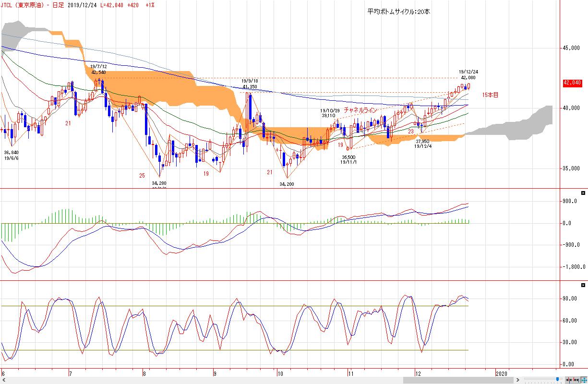Select the 19/12/24 42,080 high annotation
The image size is (588, 384).
[x=468, y=74]
